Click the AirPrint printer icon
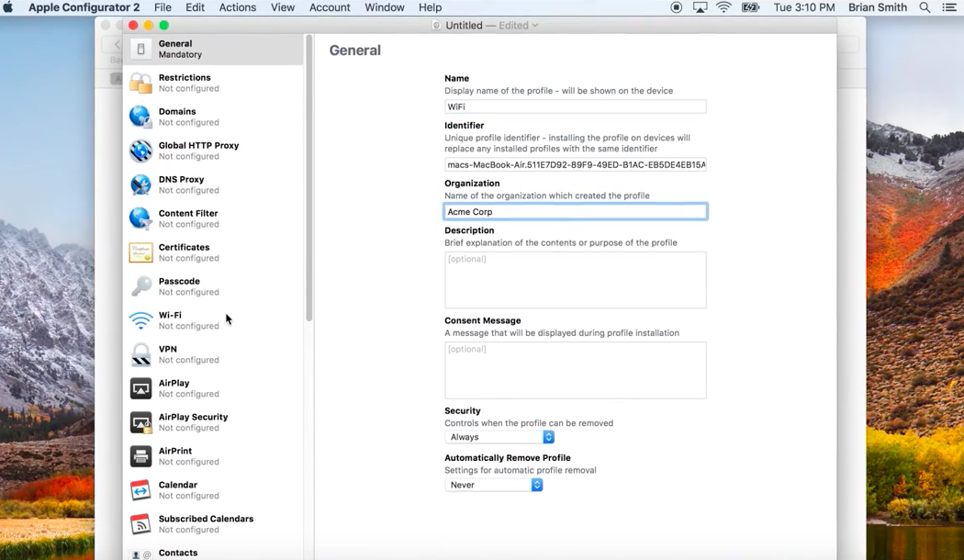Screen dimensions: 964x560 [x=140, y=456]
